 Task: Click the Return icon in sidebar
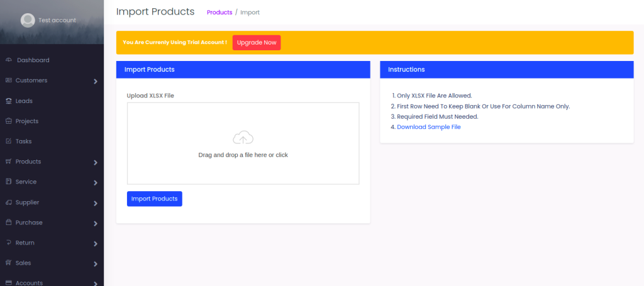(x=9, y=243)
